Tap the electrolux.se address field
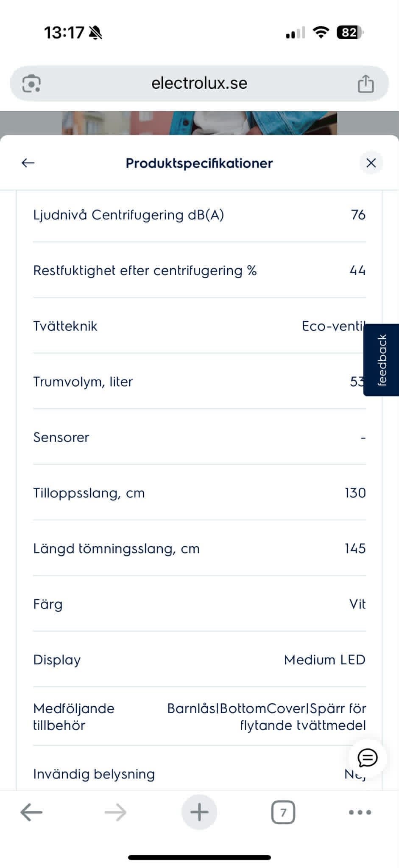This screenshot has width=399, height=868. point(199,83)
